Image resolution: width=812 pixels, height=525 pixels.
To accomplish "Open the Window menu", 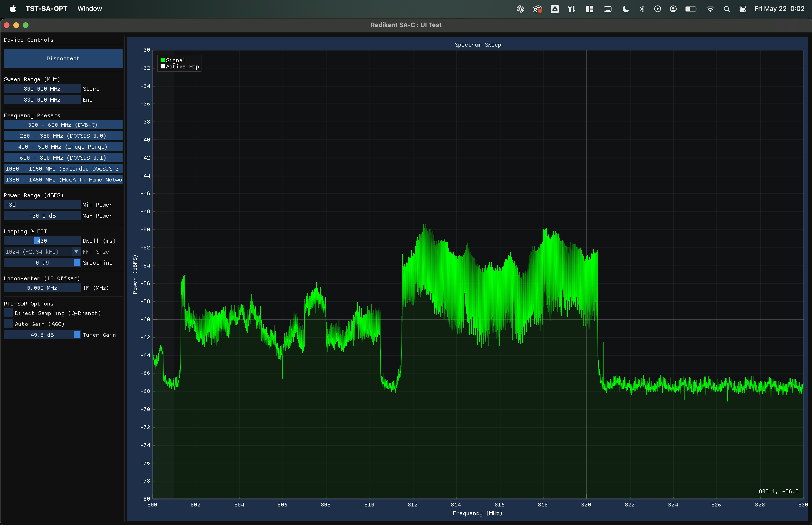I will 89,9.
